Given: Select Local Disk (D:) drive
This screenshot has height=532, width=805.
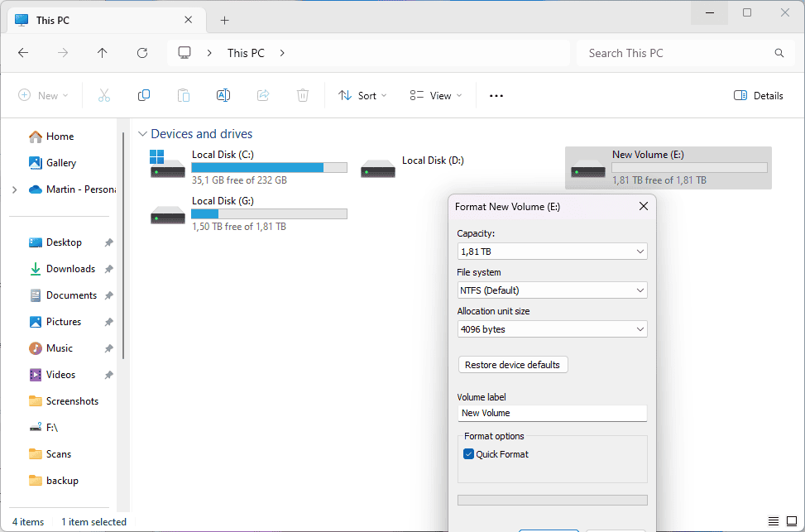Looking at the screenshot, I should pos(412,167).
